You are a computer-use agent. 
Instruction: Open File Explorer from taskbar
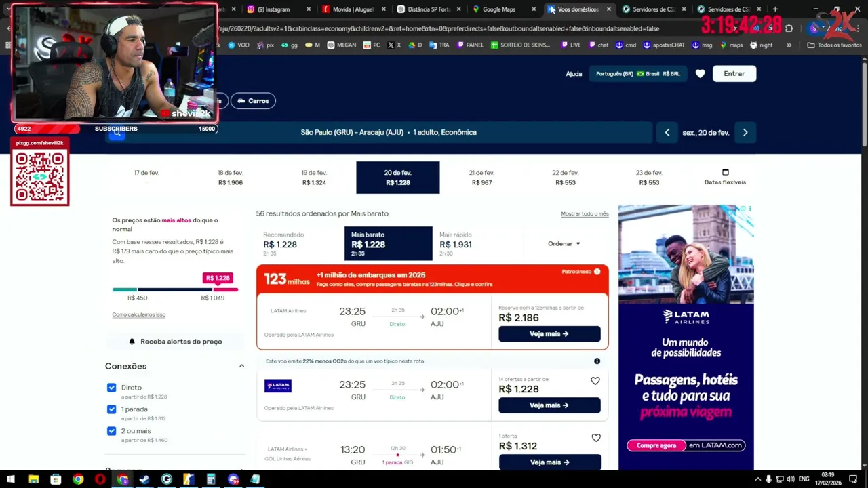tap(33, 479)
